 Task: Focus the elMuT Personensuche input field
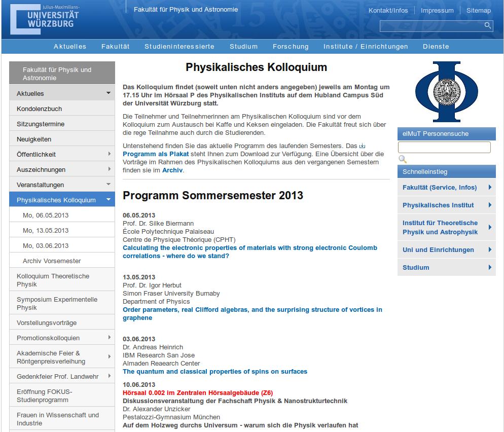(444, 147)
